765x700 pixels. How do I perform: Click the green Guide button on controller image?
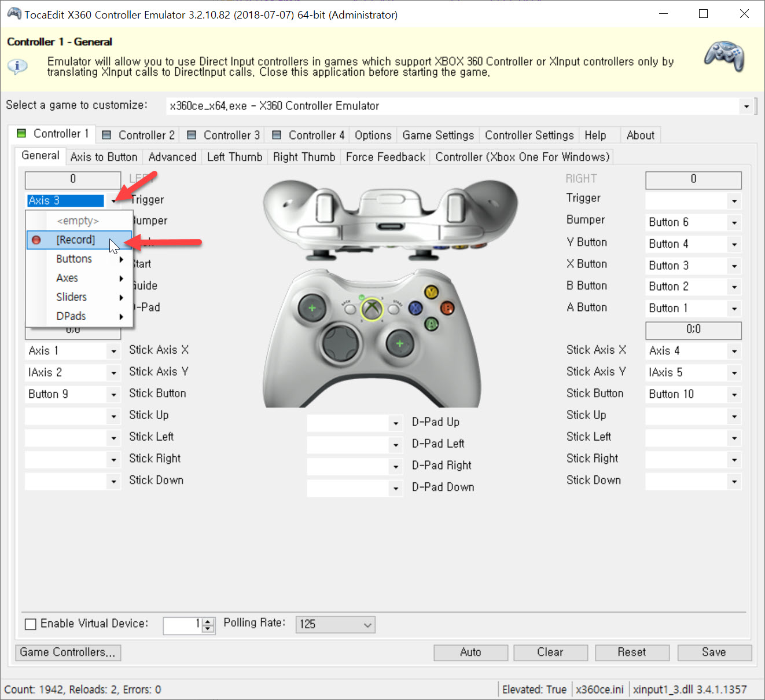click(372, 309)
